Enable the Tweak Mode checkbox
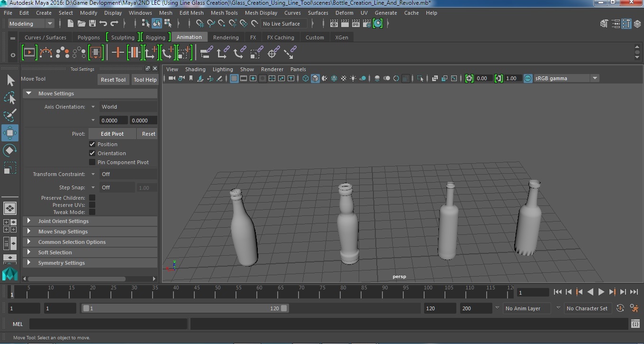This screenshot has width=644, height=344. point(92,212)
